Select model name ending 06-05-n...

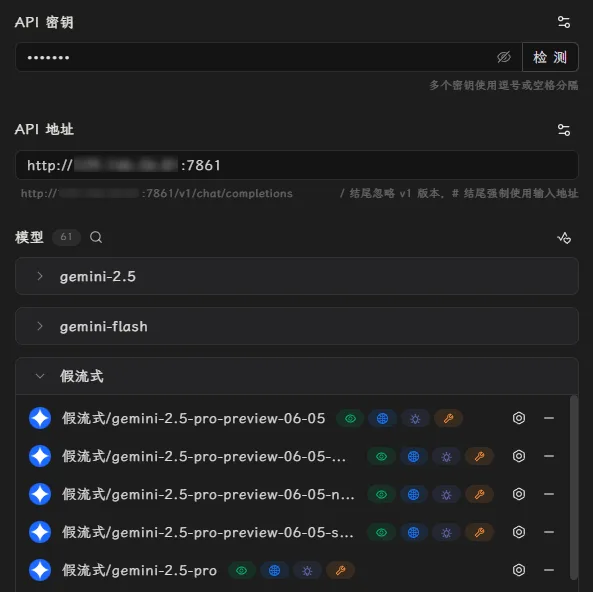tap(208, 494)
